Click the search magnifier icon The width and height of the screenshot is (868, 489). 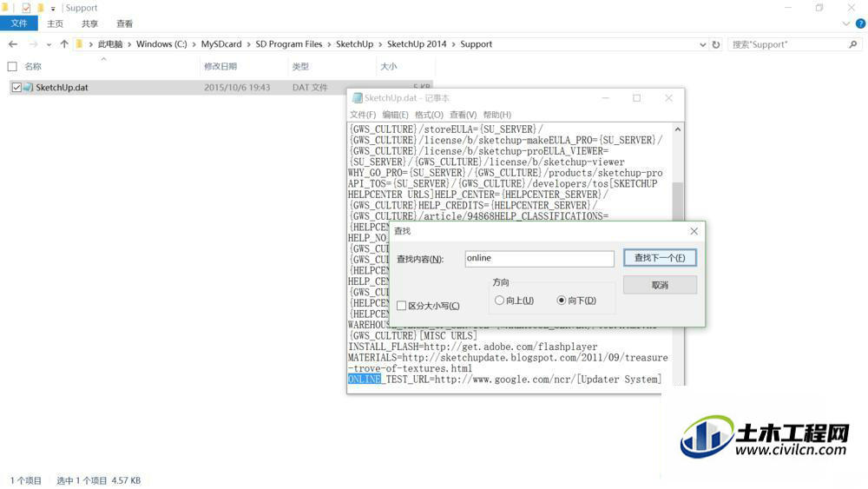[853, 44]
